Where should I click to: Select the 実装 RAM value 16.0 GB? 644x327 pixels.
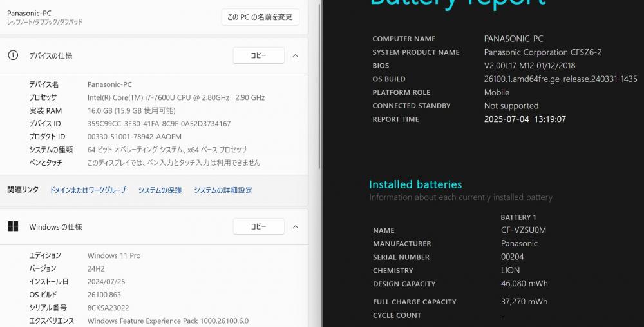[x=131, y=111]
